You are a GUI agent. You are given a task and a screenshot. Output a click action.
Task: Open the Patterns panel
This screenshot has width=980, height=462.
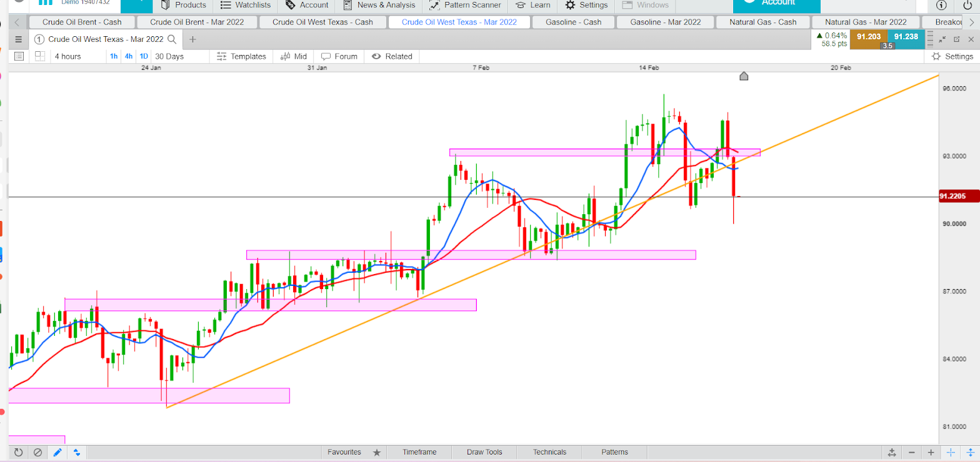click(x=614, y=452)
